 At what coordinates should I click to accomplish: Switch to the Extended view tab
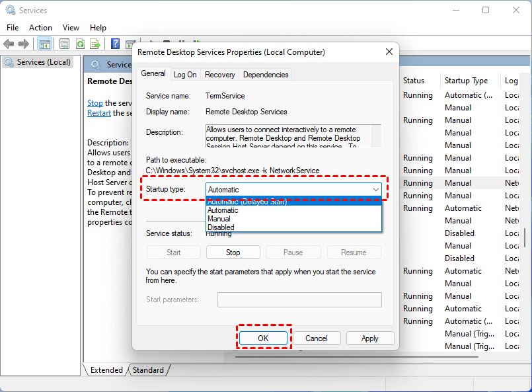point(106,370)
